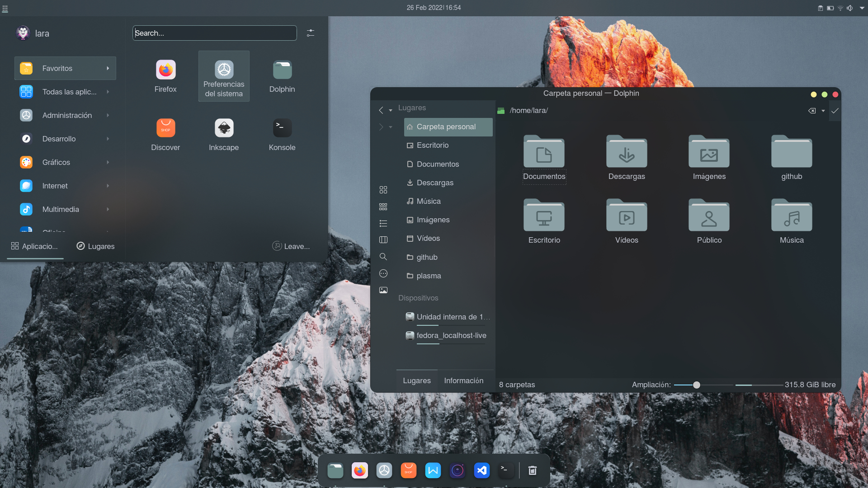868x488 pixels.
Task: Switch to the Lugares launcher tab
Action: (x=95, y=246)
